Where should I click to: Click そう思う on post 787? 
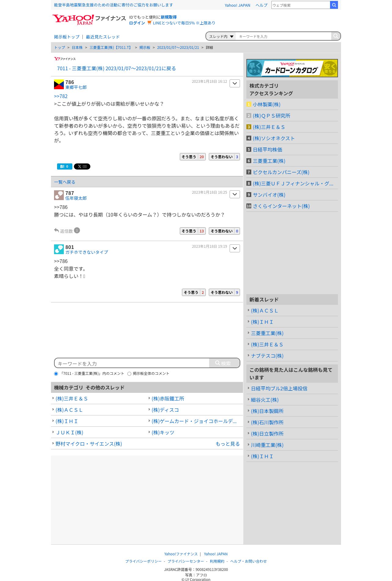point(193,231)
